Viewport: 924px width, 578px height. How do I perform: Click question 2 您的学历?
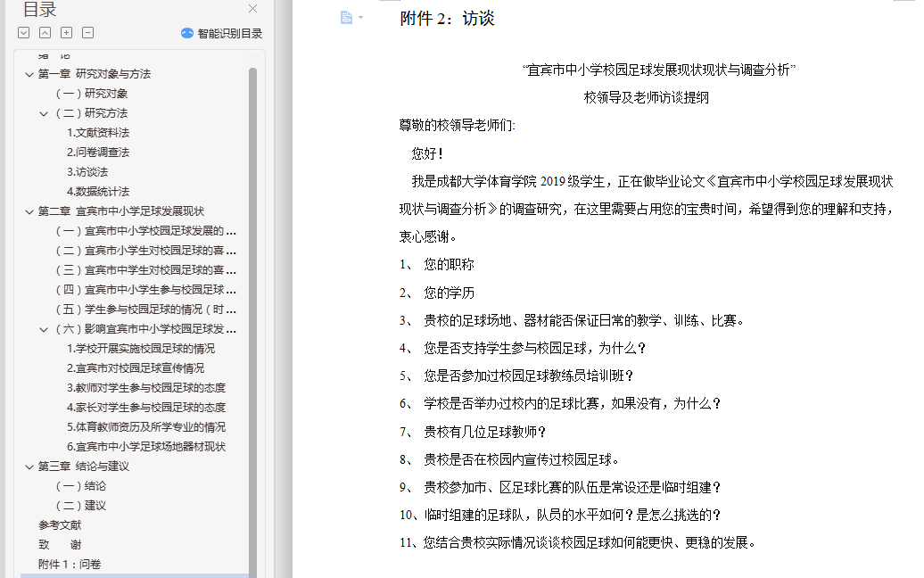coord(437,293)
